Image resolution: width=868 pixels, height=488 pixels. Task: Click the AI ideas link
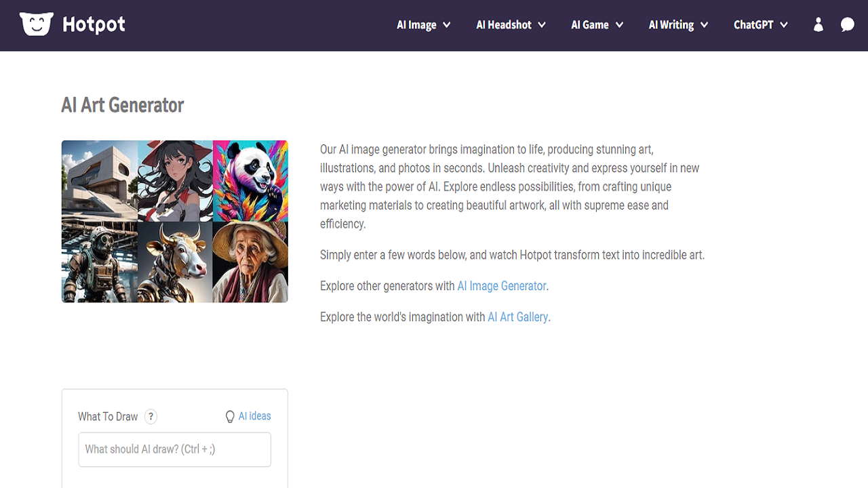pyautogui.click(x=254, y=416)
